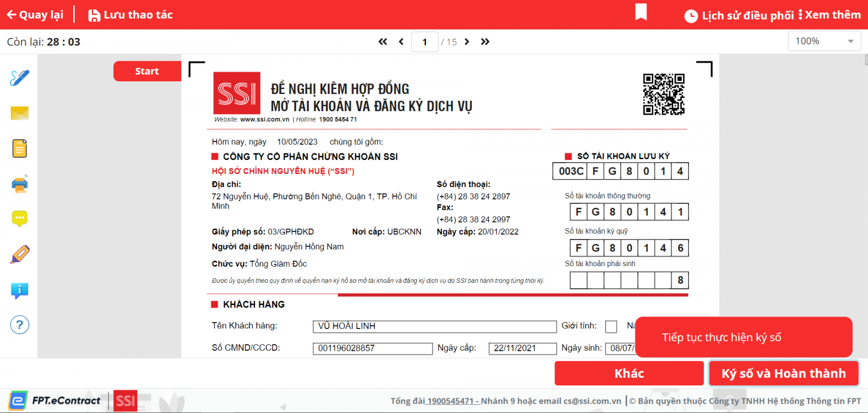This screenshot has width=868, height=413.
Task: Click the Ngày cấp field 22/11/2021
Action: (522, 349)
